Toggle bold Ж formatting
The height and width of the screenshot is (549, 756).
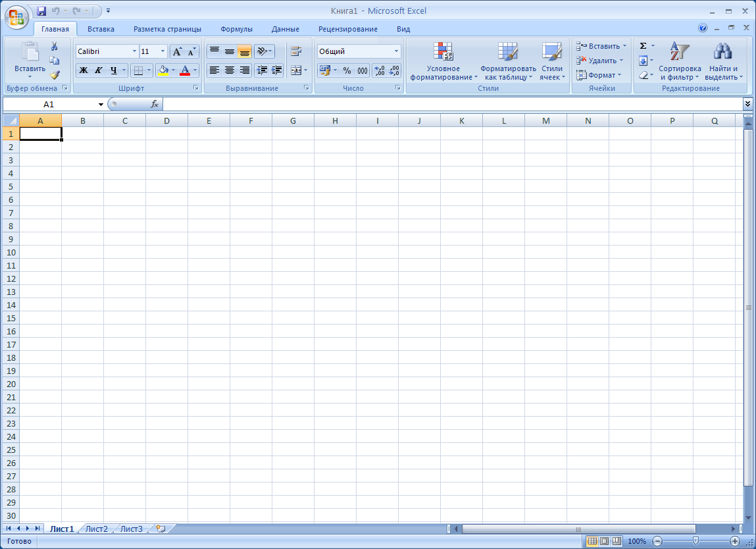[x=84, y=70]
